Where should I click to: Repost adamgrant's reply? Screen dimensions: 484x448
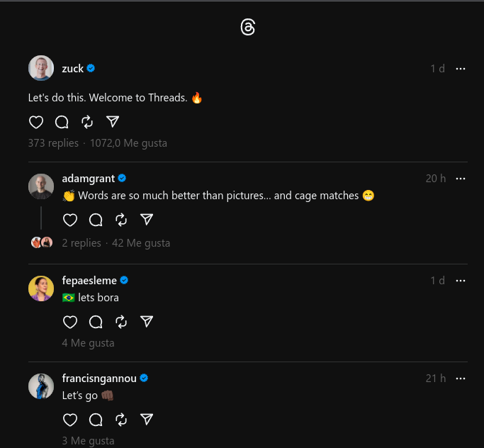pos(121,220)
